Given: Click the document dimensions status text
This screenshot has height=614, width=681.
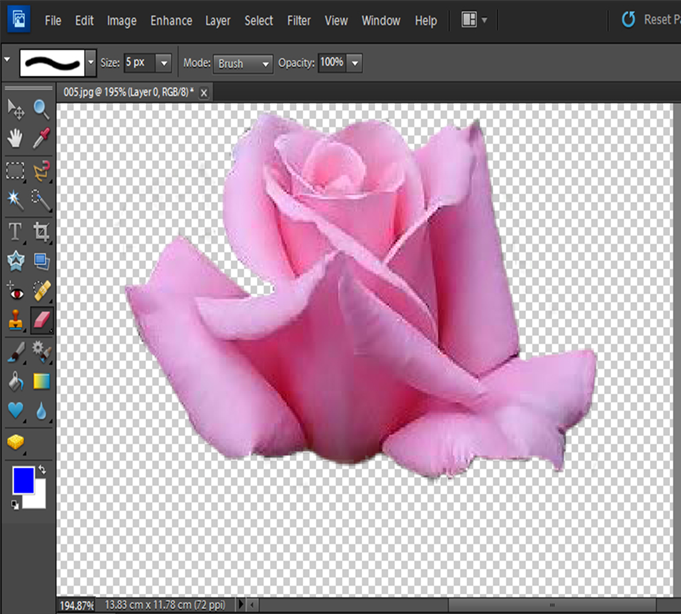Looking at the screenshot, I should click(165, 605).
